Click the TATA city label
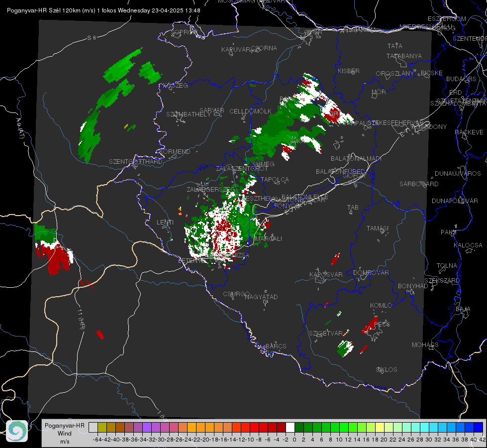Image resolution: width=487 pixels, height=448 pixels. coord(395,46)
